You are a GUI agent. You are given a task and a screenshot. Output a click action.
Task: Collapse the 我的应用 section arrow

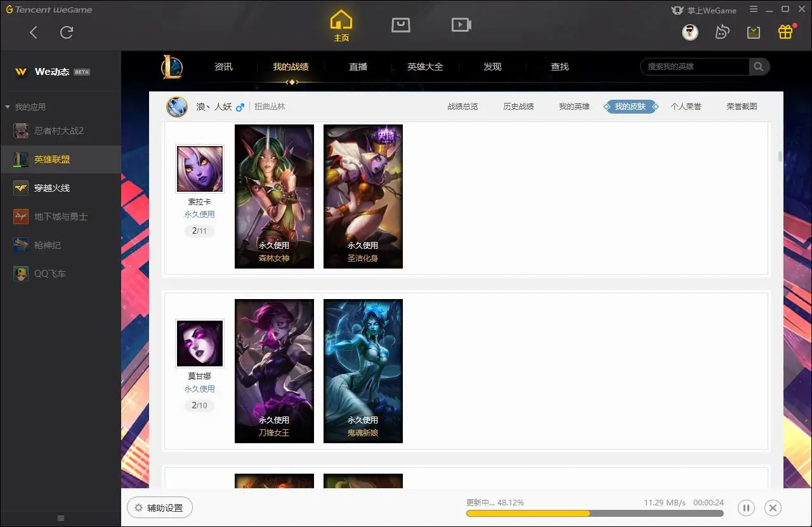pos(8,107)
